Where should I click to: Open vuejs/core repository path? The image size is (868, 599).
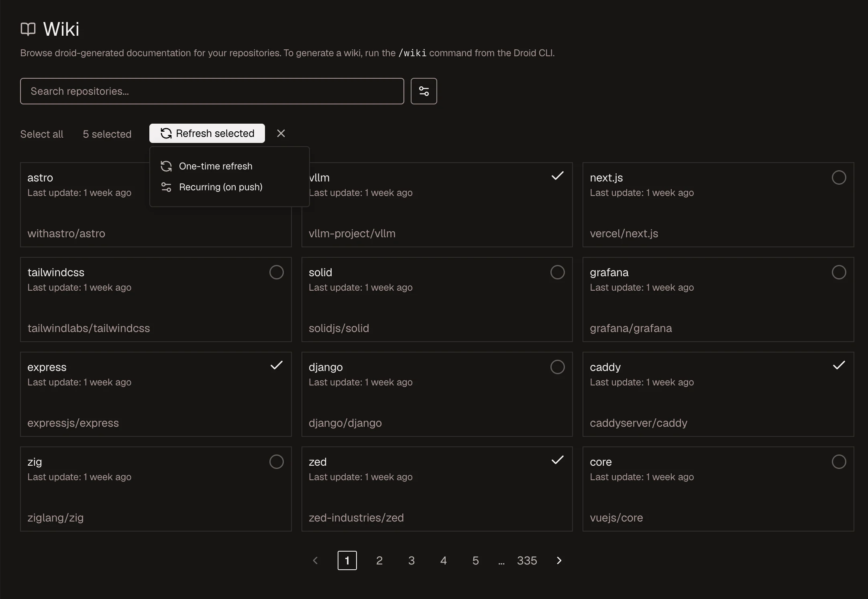[616, 518]
